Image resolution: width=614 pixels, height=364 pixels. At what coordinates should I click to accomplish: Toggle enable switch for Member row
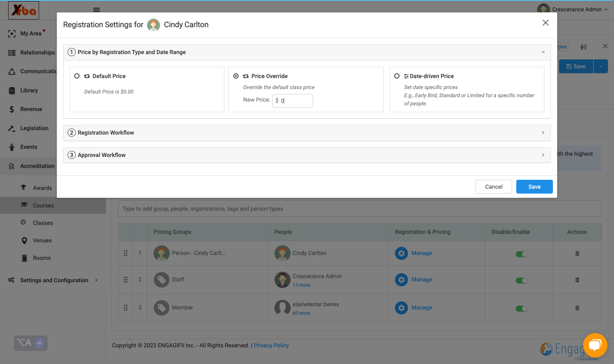click(522, 309)
